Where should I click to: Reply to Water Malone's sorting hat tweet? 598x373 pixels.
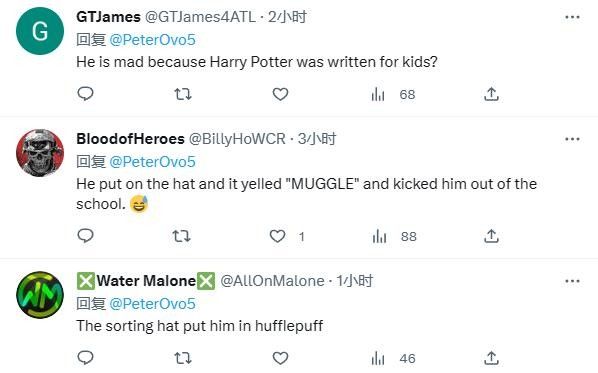pyautogui.click(x=85, y=358)
